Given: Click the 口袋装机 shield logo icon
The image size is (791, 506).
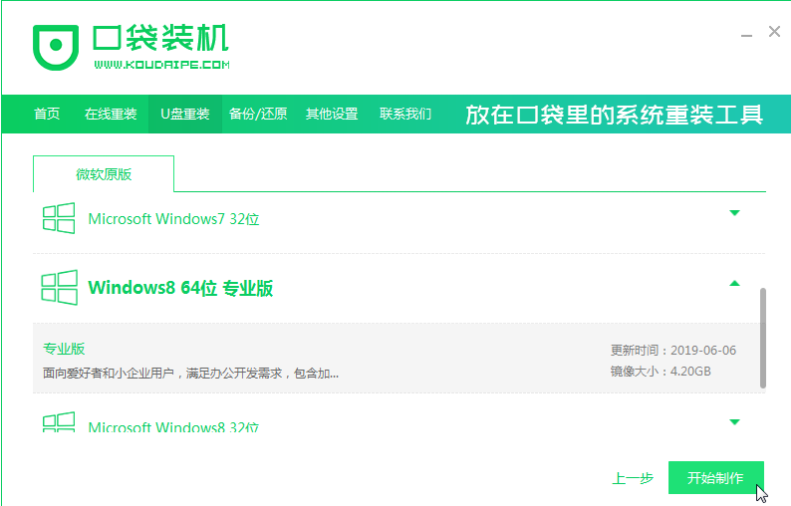Looking at the screenshot, I should 55,47.
